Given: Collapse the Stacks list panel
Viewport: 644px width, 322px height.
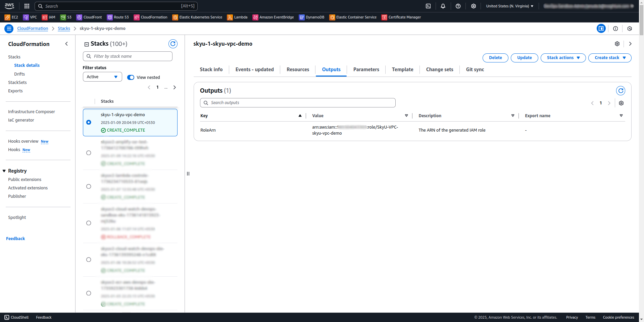Looking at the screenshot, I should pyautogui.click(x=87, y=44).
